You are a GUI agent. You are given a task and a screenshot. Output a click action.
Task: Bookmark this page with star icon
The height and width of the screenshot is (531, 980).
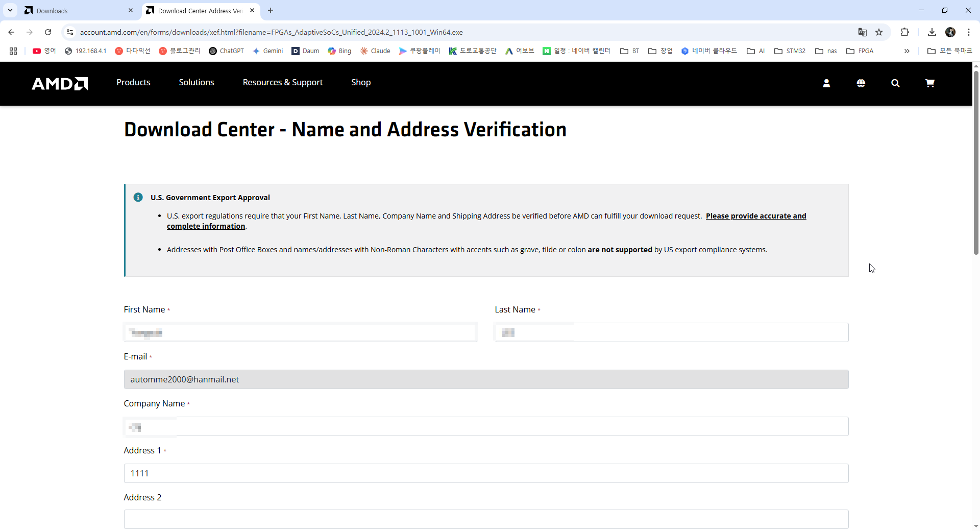coord(879,32)
